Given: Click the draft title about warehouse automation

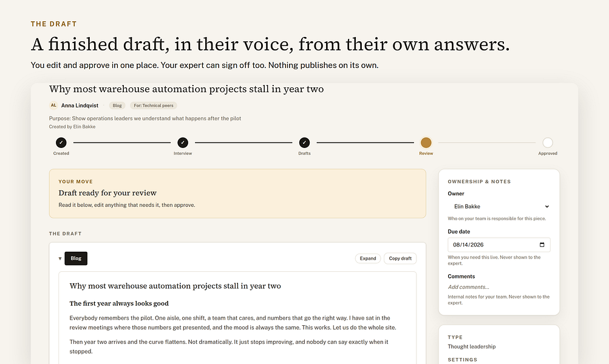Looking at the screenshot, I should click(175, 286).
